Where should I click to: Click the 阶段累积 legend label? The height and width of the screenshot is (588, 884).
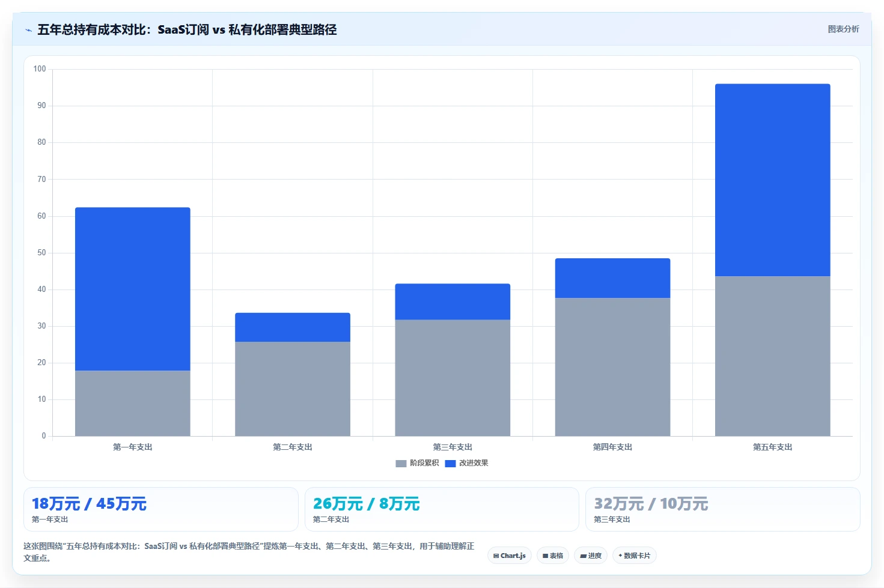click(424, 463)
